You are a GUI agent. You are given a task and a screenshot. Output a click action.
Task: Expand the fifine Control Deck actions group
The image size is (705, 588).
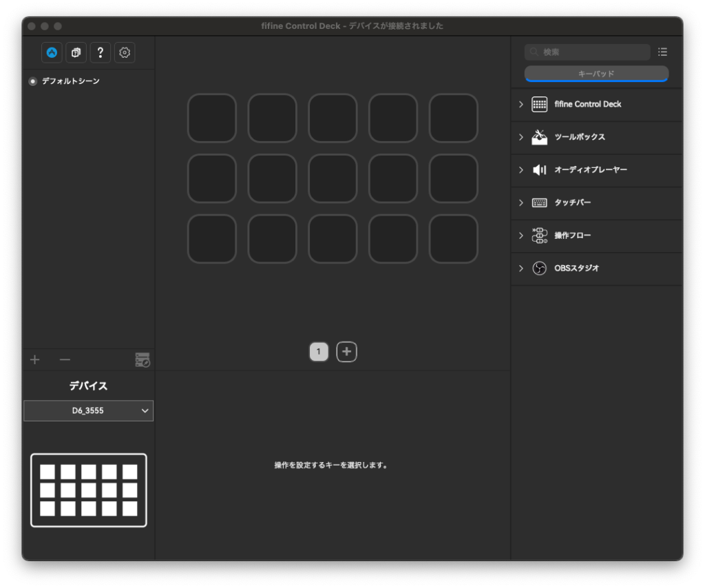tap(520, 104)
